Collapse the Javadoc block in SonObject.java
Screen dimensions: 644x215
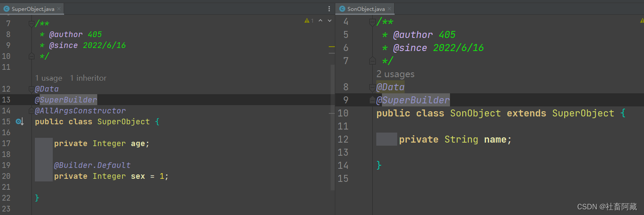tap(372, 22)
